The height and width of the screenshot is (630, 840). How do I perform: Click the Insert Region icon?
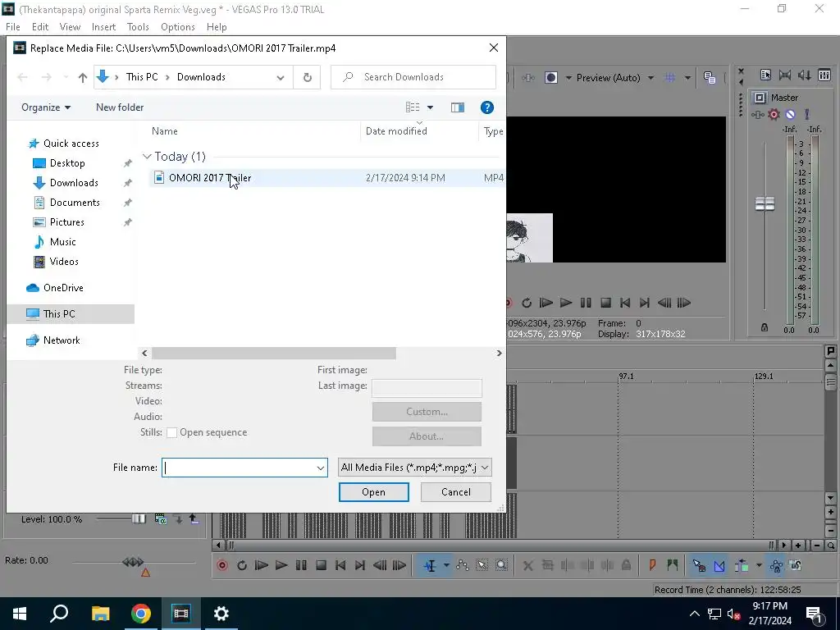click(x=673, y=565)
